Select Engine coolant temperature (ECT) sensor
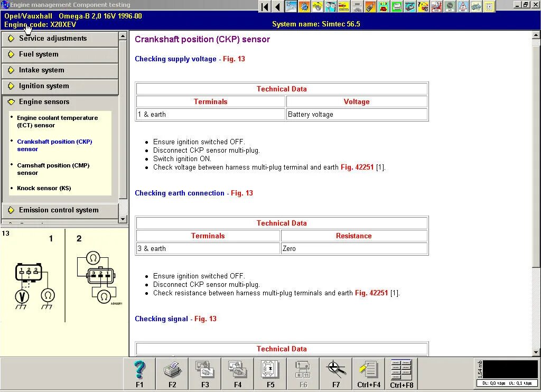541x392 pixels. tap(57, 122)
